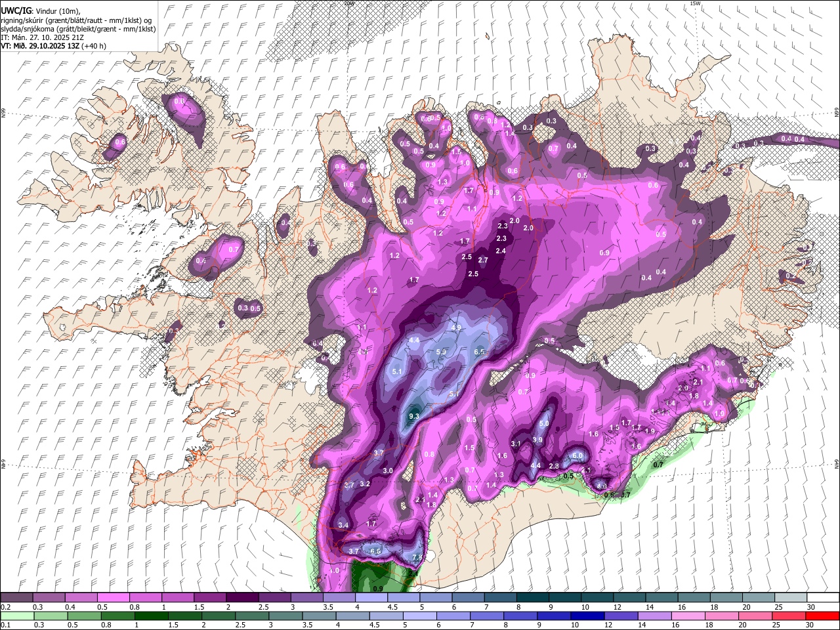The width and height of the screenshot is (840, 630).
Task: Click the 66N latitude label on the right edge
Action: click(x=836, y=113)
